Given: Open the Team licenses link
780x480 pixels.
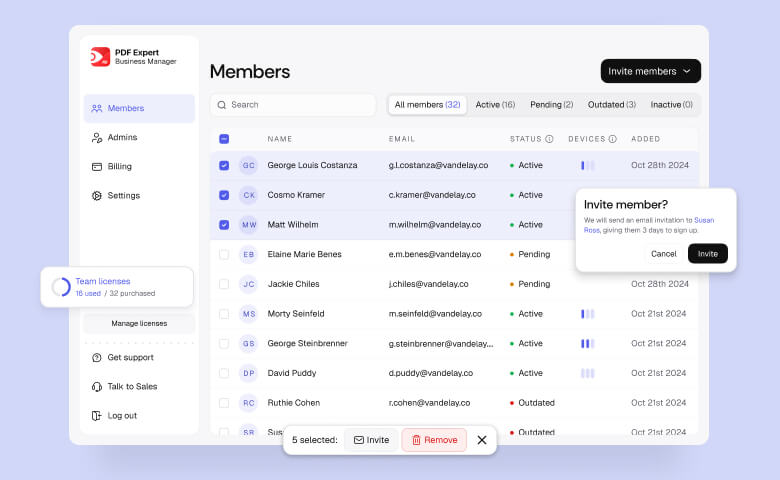Looking at the screenshot, I should [x=103, y=282].
